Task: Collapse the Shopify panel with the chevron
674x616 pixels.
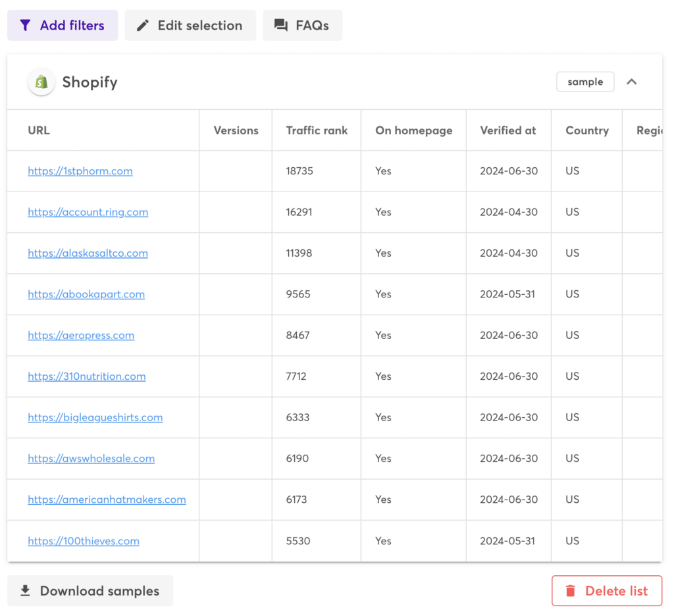Action: (x=631, y=82)
